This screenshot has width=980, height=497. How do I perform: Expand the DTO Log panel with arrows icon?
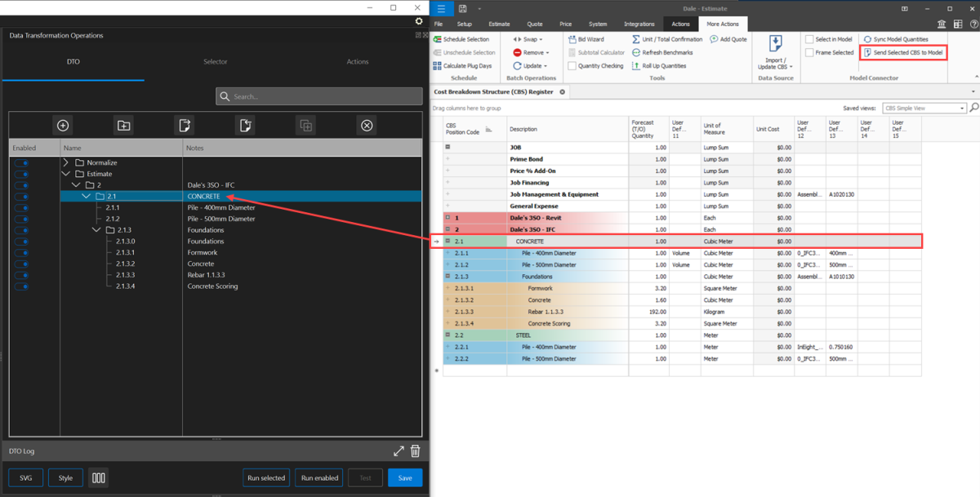(399, 451)
